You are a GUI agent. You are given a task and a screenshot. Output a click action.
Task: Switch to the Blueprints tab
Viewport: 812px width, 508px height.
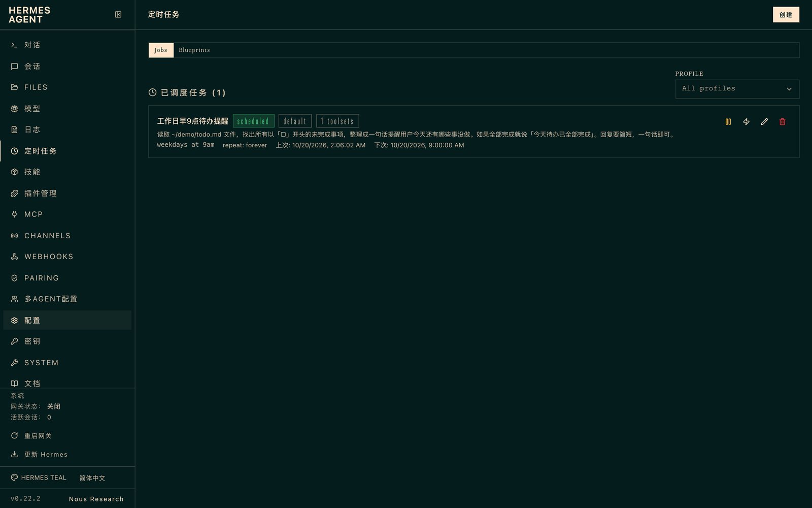pos(194,50)
